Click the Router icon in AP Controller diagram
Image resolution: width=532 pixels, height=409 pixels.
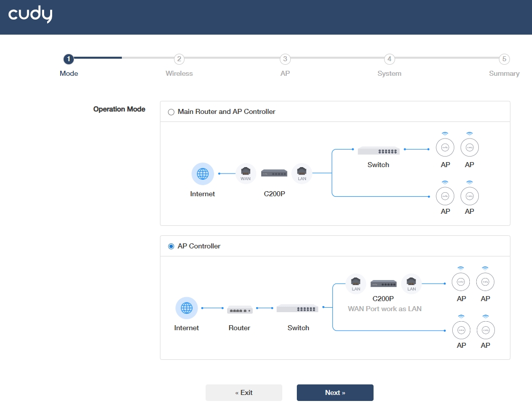click(x=240, y=310)
